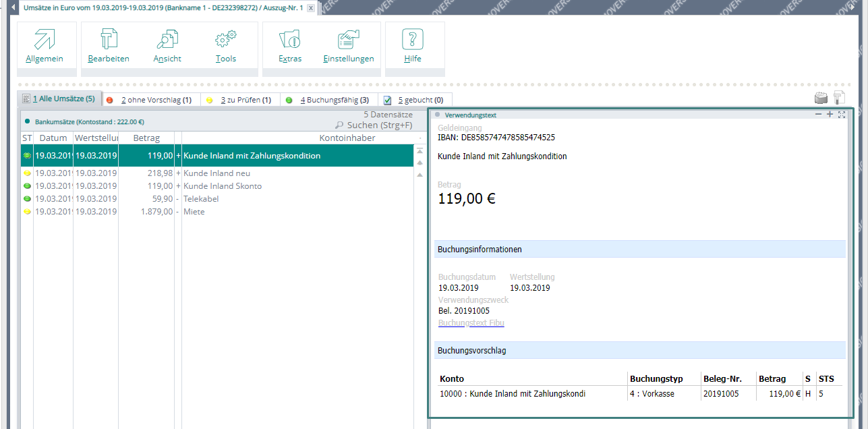Click the fullscreen icon in Verwendungstext panel
868x429 pixels.
(842, 115)
